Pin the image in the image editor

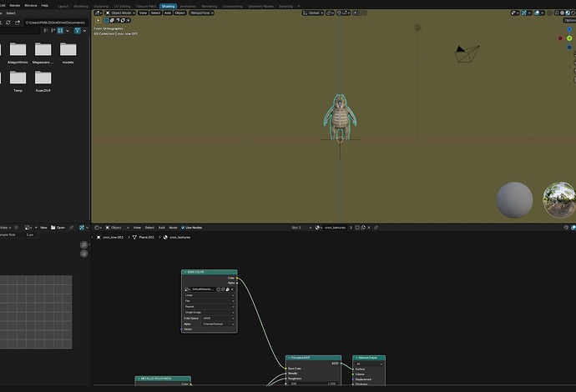[x=71, y=228]
